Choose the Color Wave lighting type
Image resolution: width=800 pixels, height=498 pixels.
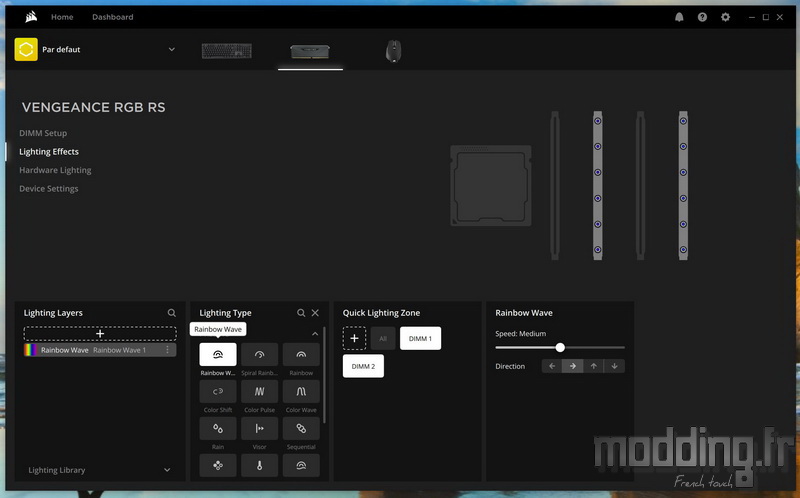301,391
